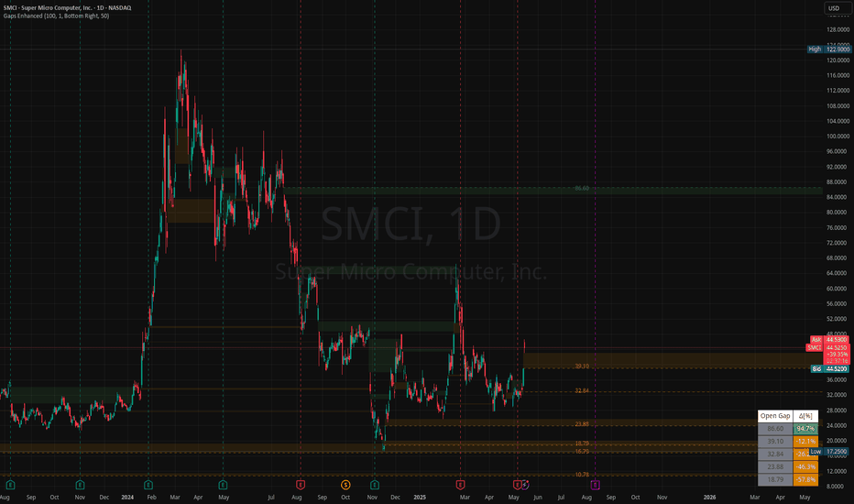The height and width of the screenshot is (504, 854).
Task: Open the red earnings marker just before Mar 2025
Action: coord(460,485)
